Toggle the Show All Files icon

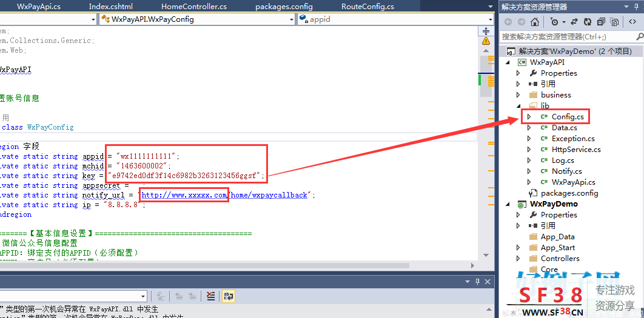point(614,22)
